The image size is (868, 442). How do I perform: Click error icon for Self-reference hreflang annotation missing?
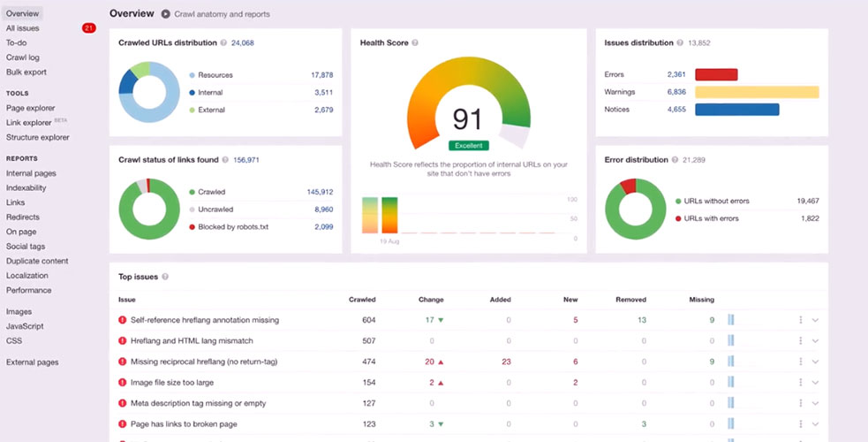tap(123, 320)
